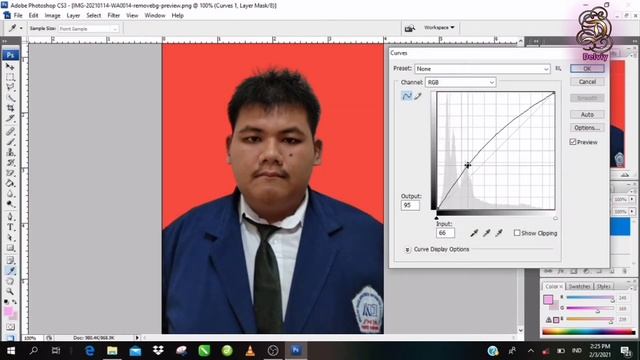
Task: Select the Path Selection tool
Action: [x=10, y=238]
